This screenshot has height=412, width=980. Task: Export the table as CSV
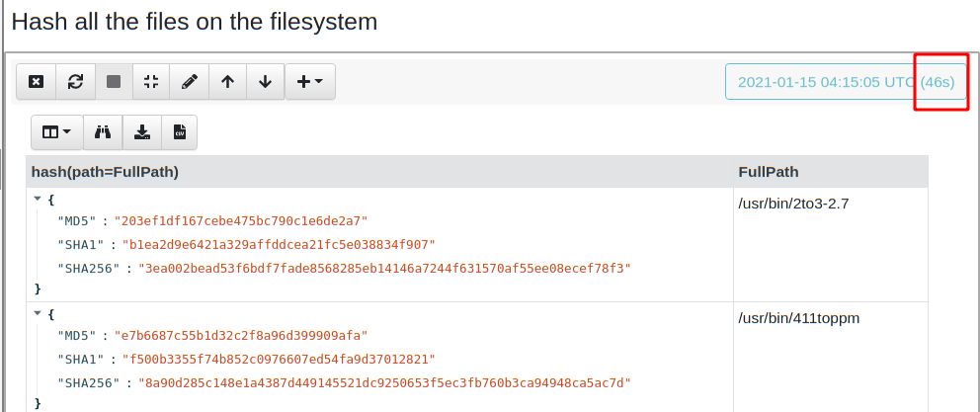point(180,131)
